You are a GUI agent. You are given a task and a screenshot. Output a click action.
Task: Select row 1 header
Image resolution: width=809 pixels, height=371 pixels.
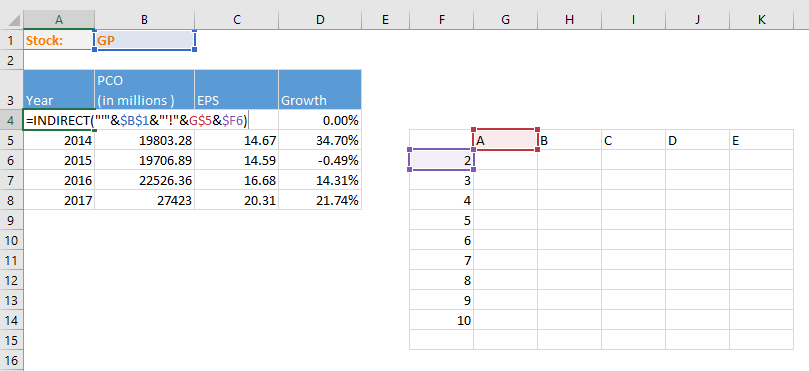[x=11, y=40]
